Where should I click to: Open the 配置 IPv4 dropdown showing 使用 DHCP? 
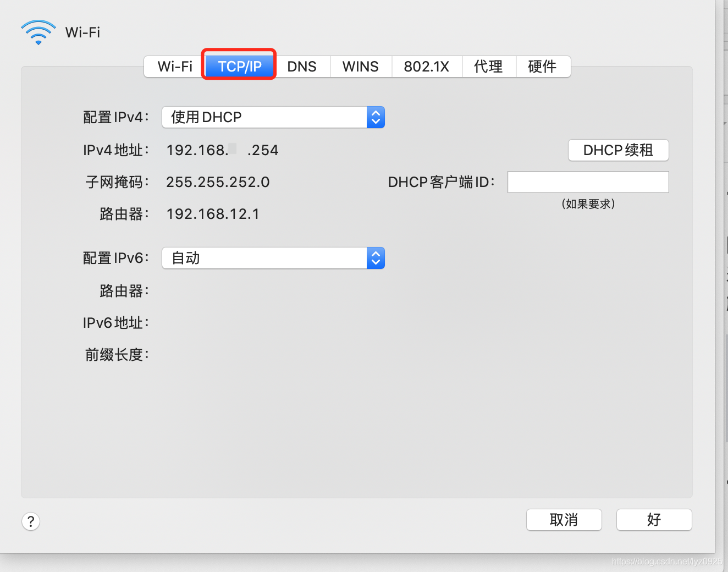tap(273, 117)
